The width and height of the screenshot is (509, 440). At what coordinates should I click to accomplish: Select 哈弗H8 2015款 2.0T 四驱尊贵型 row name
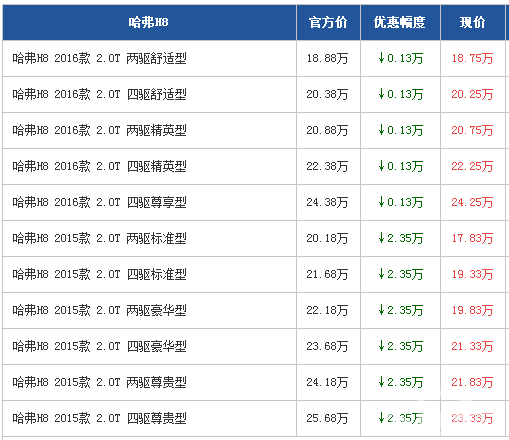coord(100,418)
